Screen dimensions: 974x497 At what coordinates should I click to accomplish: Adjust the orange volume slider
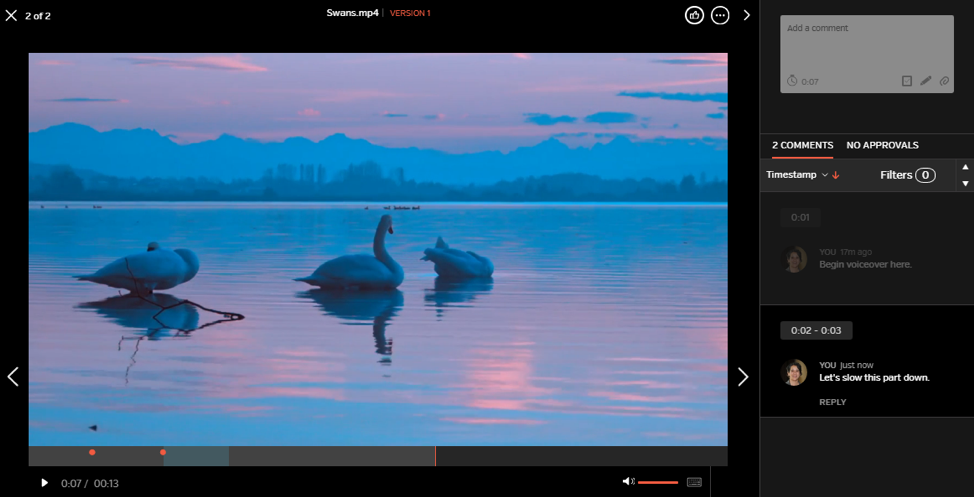658,482
